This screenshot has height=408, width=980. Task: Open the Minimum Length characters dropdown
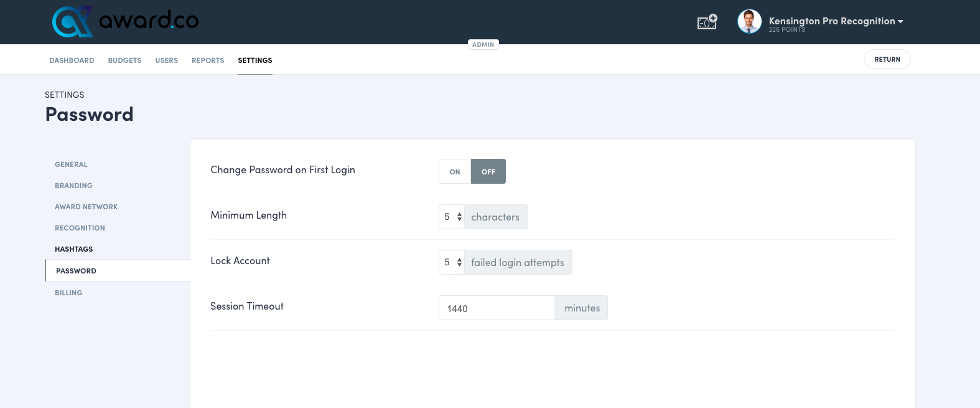coord(452,217)
